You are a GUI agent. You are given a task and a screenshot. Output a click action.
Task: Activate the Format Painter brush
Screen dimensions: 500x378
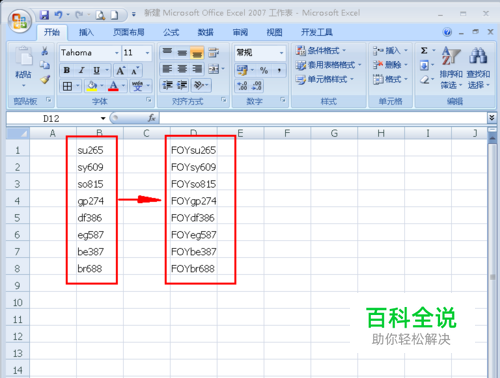tap(44, 79)
